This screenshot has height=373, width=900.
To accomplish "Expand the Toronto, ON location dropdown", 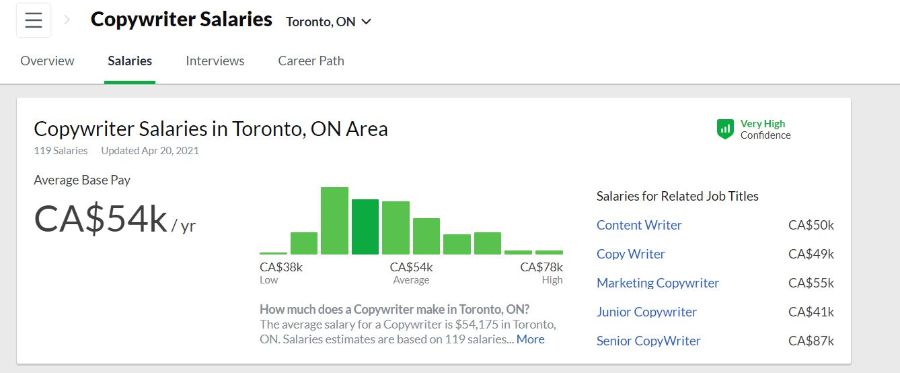I will [x=329, y=22].
